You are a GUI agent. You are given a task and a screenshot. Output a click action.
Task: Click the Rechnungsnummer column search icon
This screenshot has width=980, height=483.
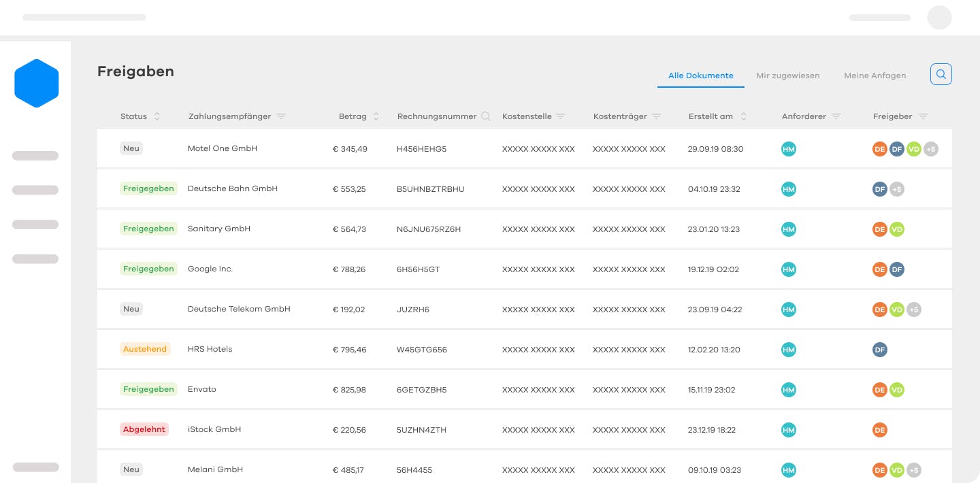point(486,116)
